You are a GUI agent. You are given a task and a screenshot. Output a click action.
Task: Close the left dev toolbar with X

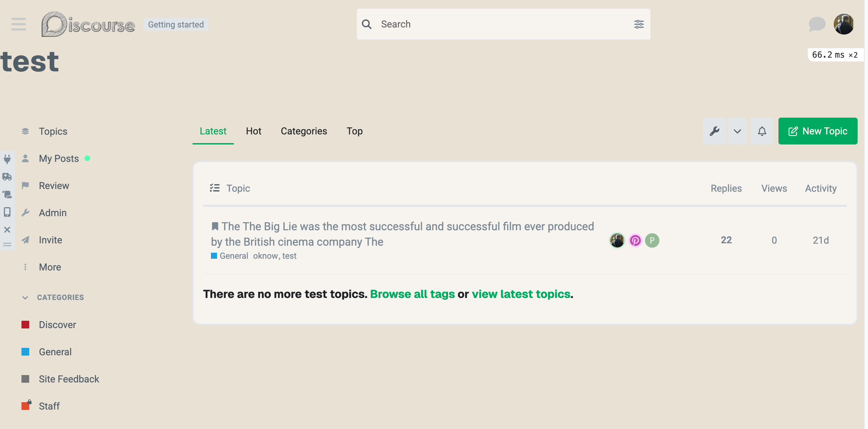7,230
